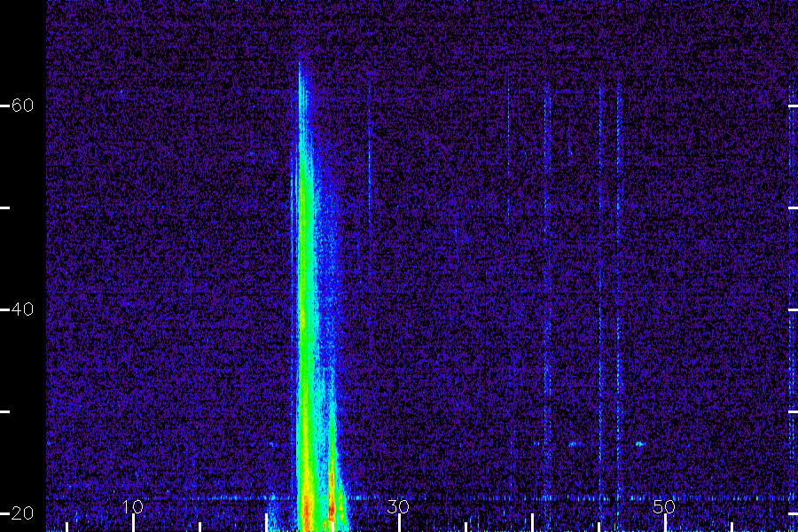798x532 pixels.
Task: Click the -20 axis label
Action: (17, 512)
